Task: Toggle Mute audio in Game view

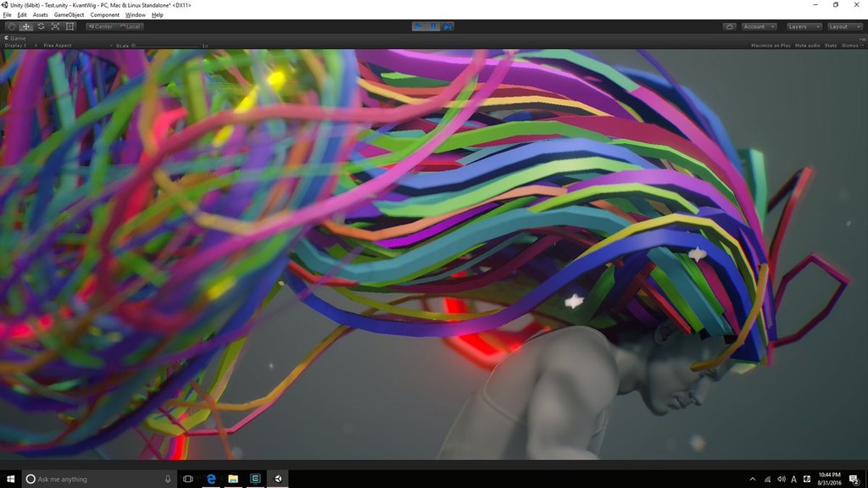Action: pyautogui.click(x=807, y=46)
